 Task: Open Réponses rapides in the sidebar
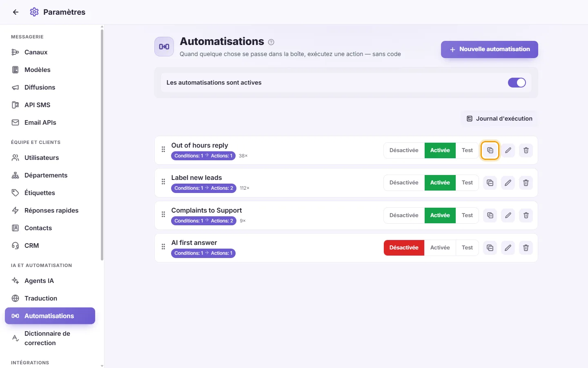50,211
